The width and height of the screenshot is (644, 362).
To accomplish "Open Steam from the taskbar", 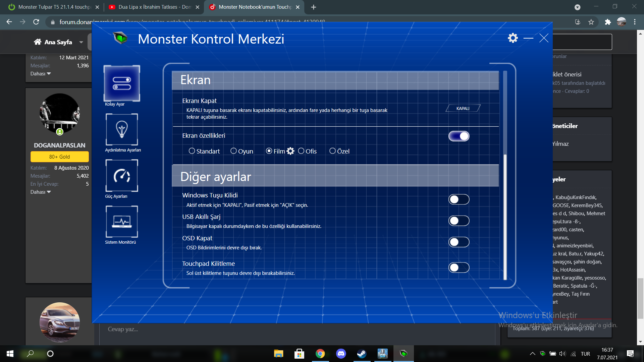I will (x=362, y=354).
